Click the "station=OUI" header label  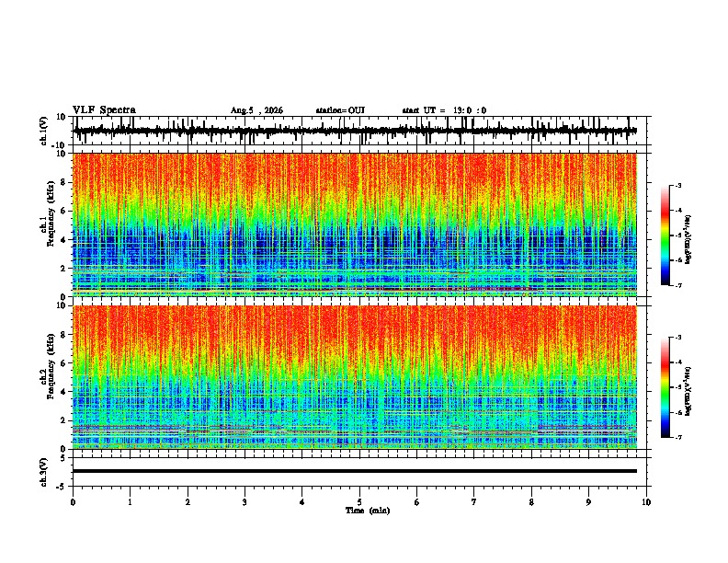click(340, 110)
